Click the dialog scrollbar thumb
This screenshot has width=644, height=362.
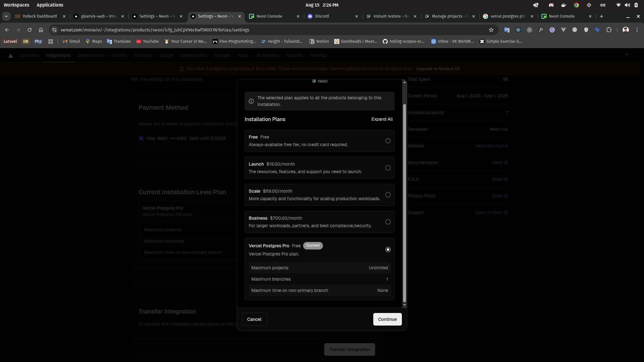click(x=404, y=203)
